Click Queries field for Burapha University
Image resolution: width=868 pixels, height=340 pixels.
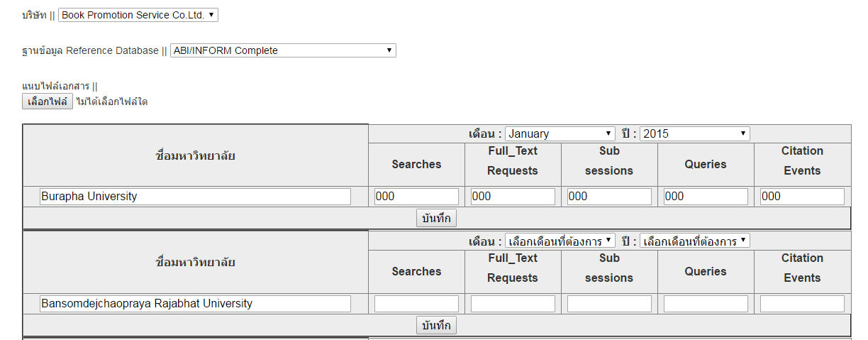pos(706,197)
